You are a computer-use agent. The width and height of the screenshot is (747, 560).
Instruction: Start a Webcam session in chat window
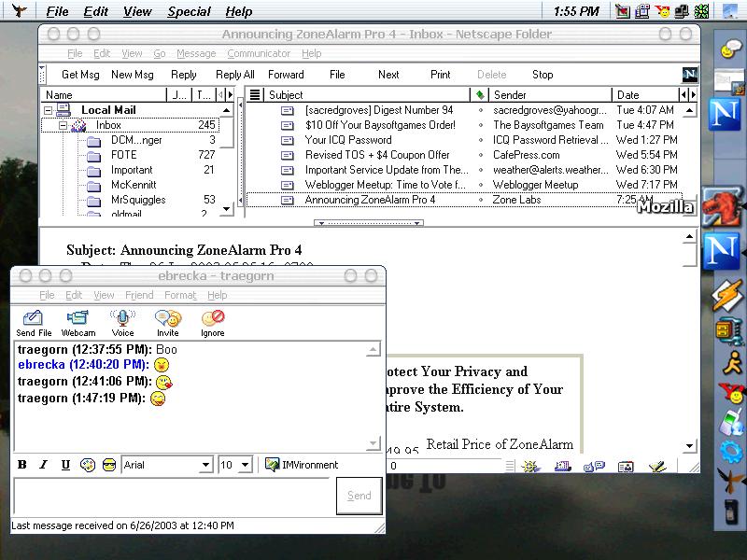click(78, 323)
